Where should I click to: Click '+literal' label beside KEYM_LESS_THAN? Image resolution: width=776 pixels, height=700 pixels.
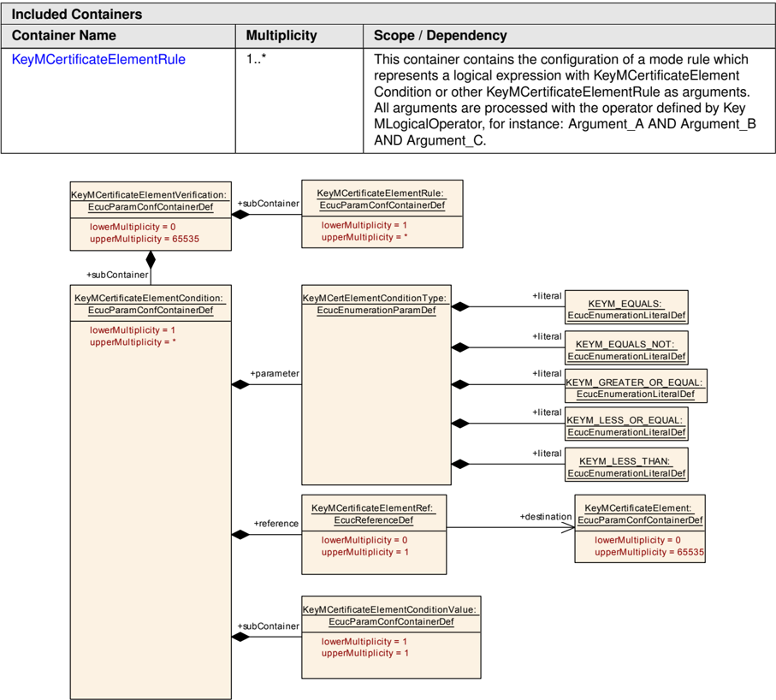[547, 454]
